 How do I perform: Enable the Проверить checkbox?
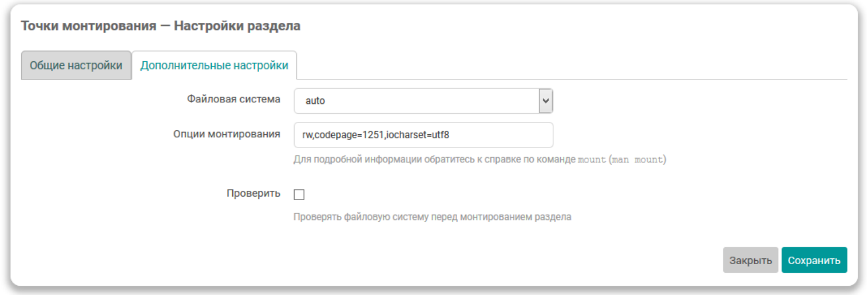click(x=299, y=195)
